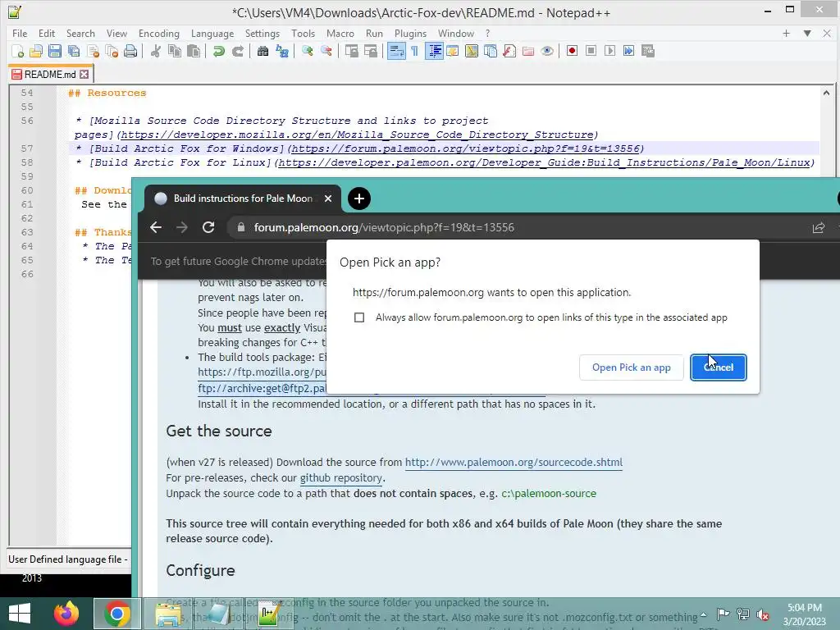The width and height of the screenshot is (840, 630).
Task: Click the Chrome address bar URL
Action: [x=384, y=228]
